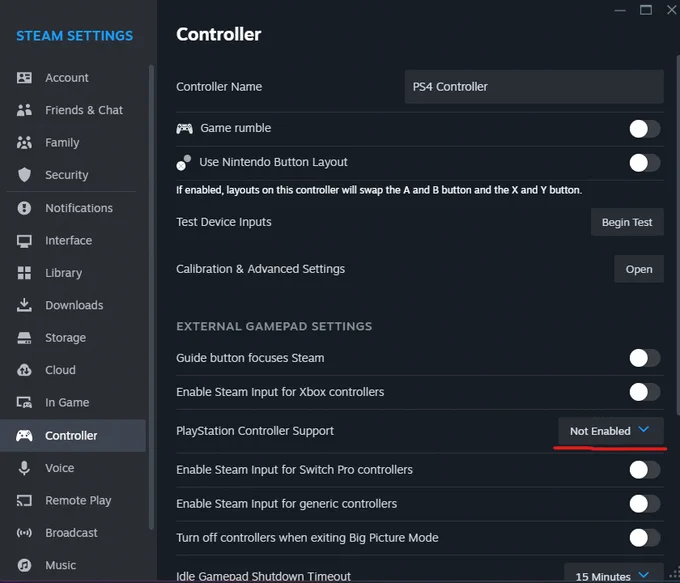Click the Voice microphone icon
This screenshot has height=583, width=680.
[x=24, y=468]
